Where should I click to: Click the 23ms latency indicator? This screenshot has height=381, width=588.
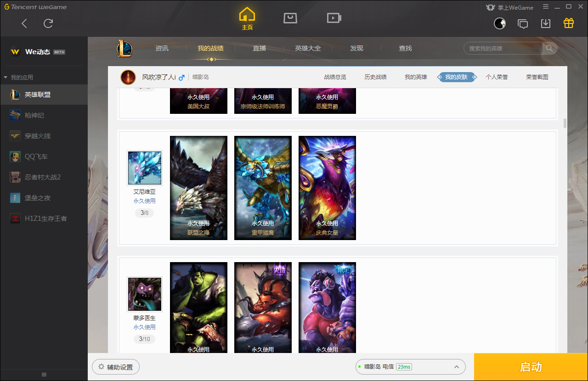click(404, 367)
